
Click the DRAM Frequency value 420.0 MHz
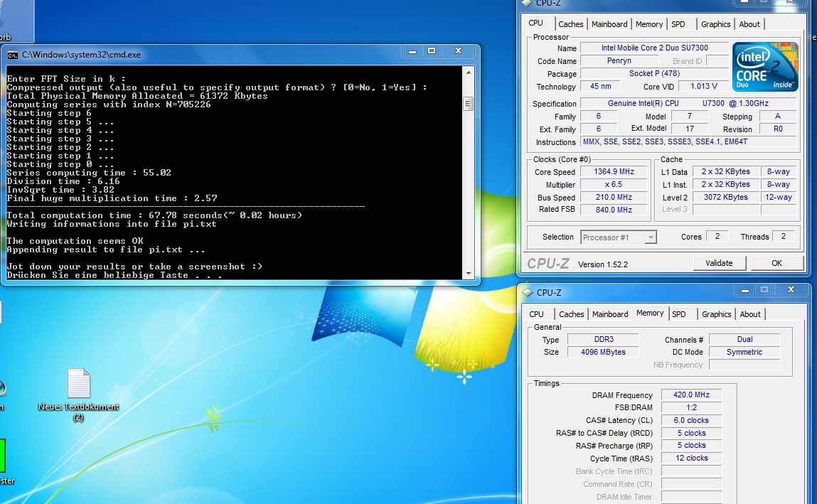(691, 395)
